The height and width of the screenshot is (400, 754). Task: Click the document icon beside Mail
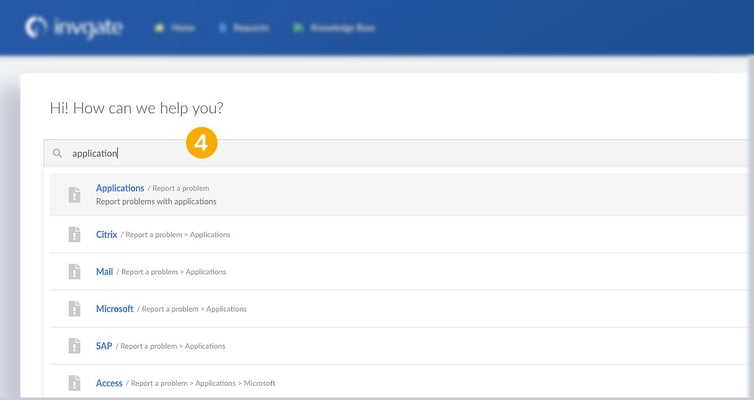[x=74, y=272]
